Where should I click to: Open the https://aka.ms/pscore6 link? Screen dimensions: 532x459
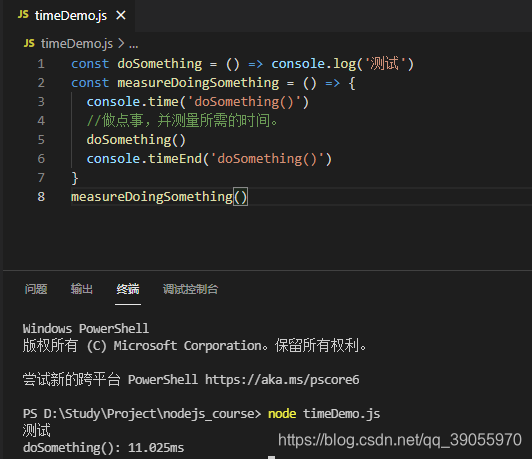tap(282, 380)
